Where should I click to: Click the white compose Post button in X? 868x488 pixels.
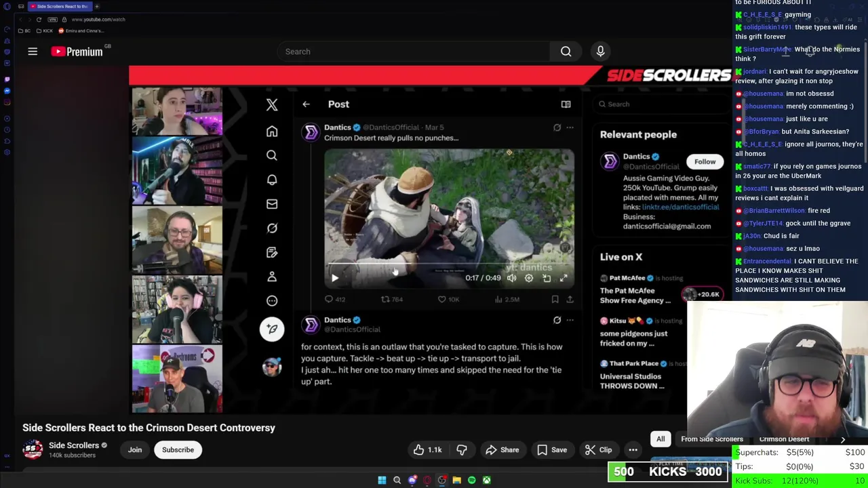[272, 329]
